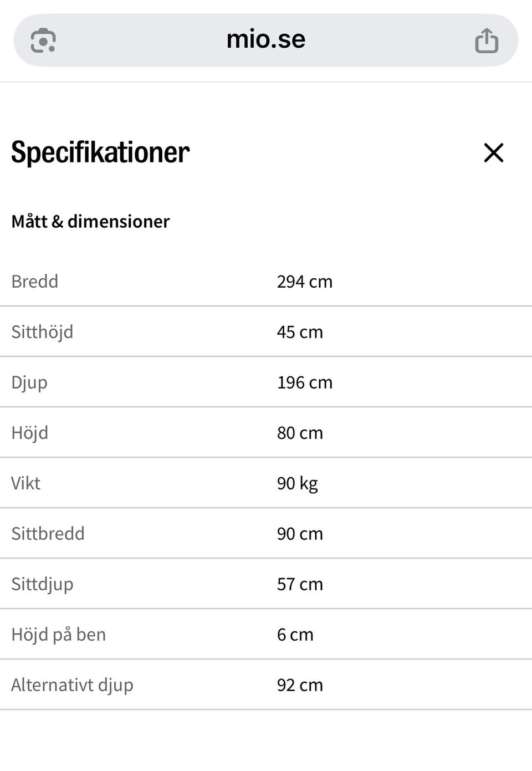Image resolution: width=532 pixels, height=771 pixels.
Task: Tap the Google Lens search icon
Action: click(43, 40)
